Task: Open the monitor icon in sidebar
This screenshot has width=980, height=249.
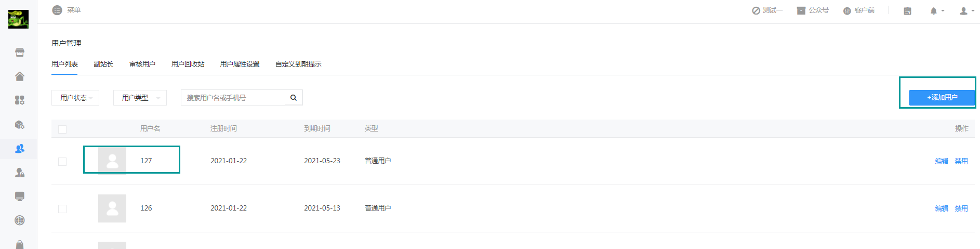Action: coord(20,196)
